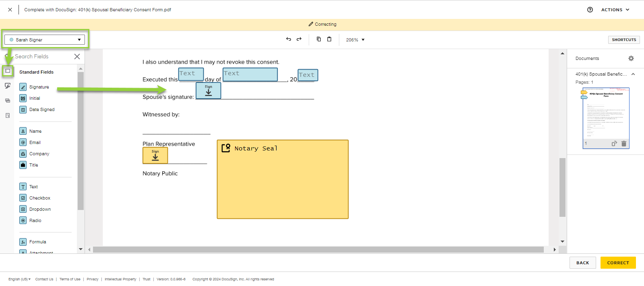
Task: Click the BACK button
Action: (582, 263)
